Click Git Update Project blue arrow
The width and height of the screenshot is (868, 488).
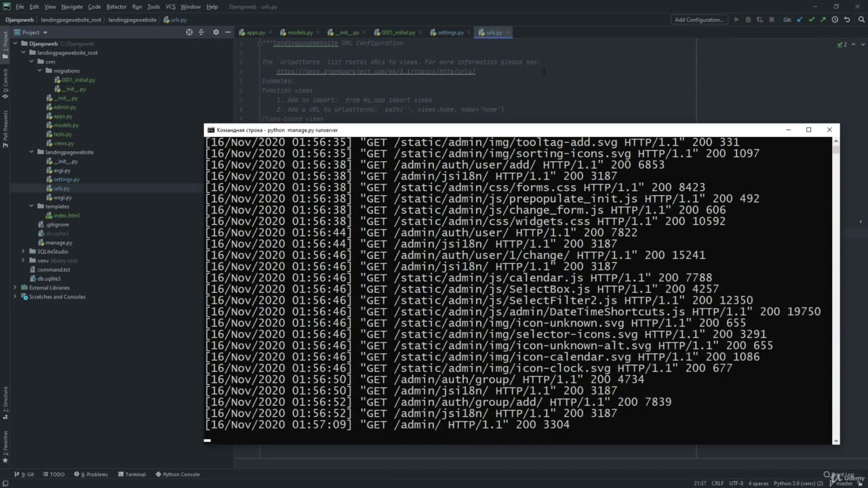click(800, 20)
